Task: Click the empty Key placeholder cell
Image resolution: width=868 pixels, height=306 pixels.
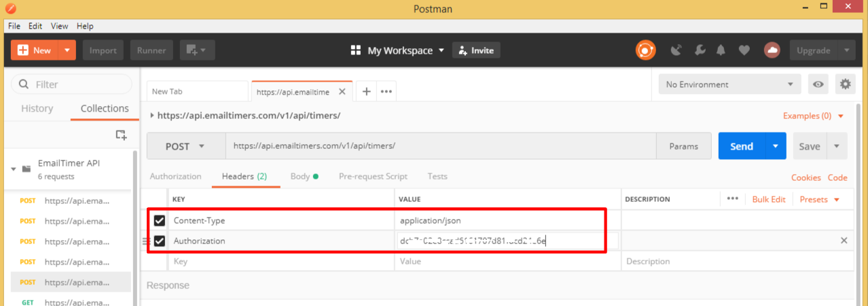Action: point(282,261)
